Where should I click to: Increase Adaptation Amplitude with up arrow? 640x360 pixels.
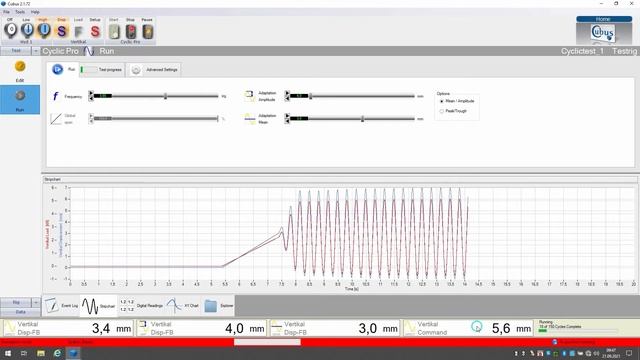pos(287,94)
